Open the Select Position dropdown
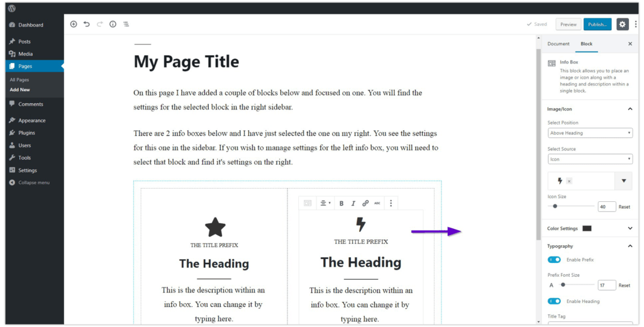This screenshot has width=644, height=327. click(589, 133)
